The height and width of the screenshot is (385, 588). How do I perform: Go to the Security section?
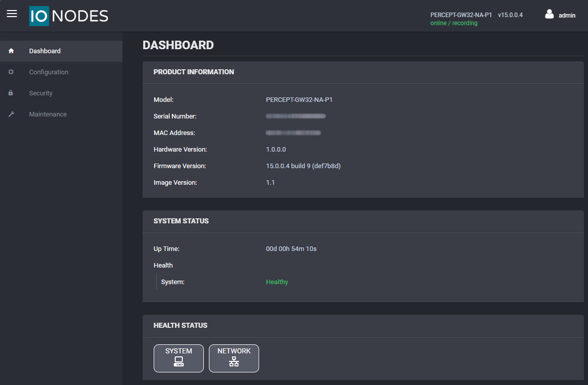[x=61, y=93]
